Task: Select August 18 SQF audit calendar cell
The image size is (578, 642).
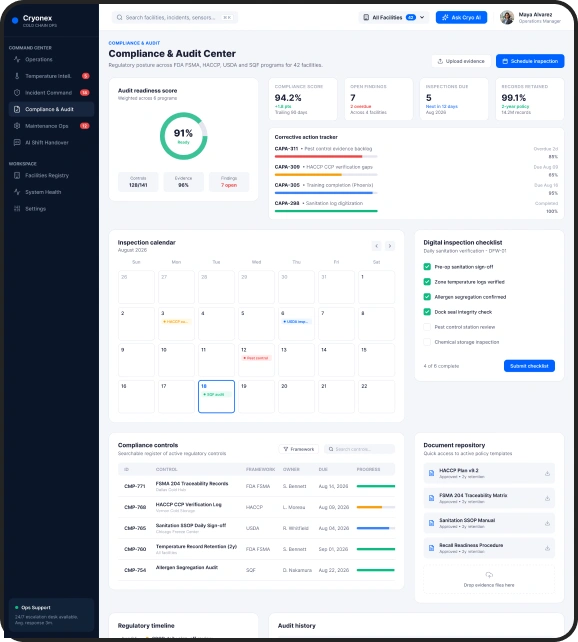Action: [x=217, y=396]
